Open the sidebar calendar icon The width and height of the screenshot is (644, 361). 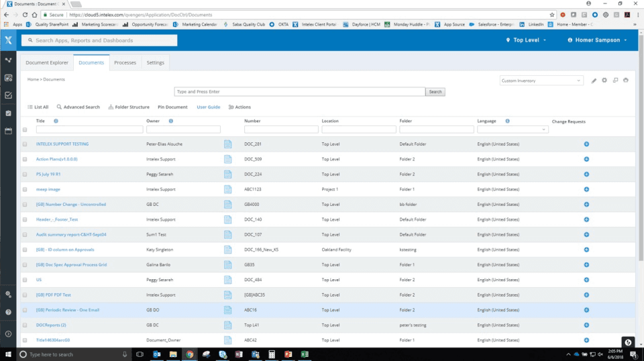click(x=8, y=131)
